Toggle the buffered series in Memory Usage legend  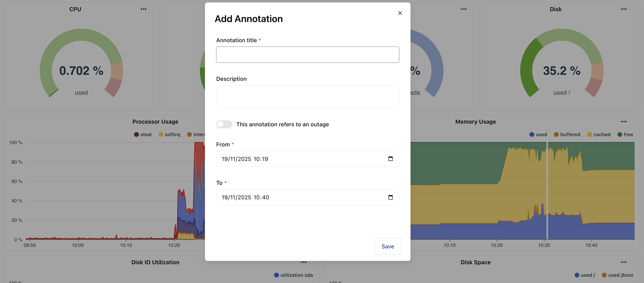[568, 134]
